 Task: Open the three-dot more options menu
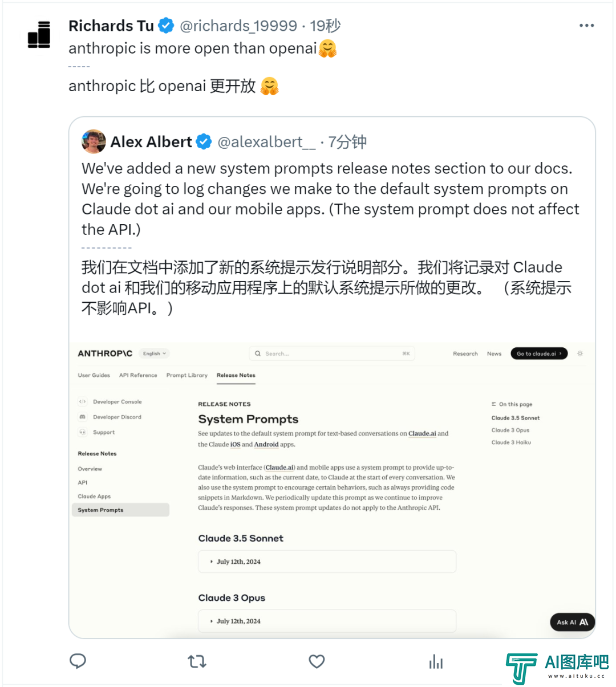pyautogui.click(x=586, y=26)
